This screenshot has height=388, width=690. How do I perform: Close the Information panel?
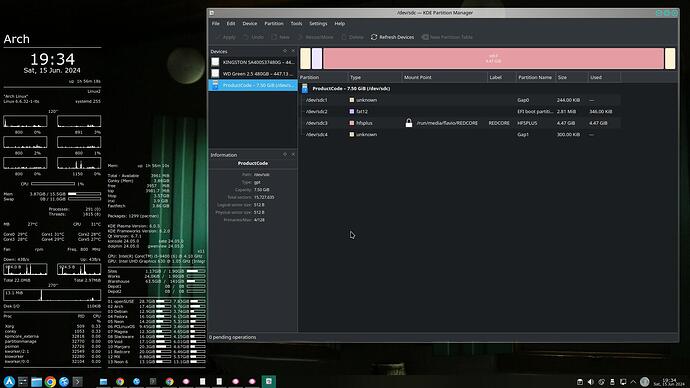(293, 154)
